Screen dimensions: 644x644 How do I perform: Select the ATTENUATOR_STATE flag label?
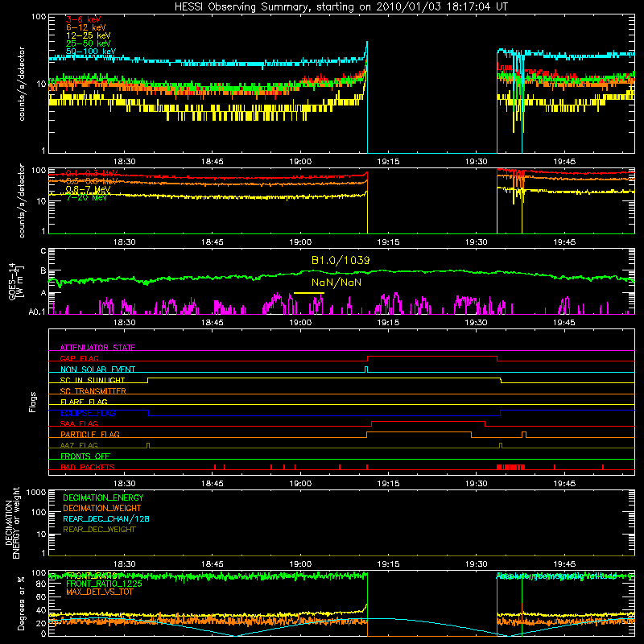[x=97, y=348]
